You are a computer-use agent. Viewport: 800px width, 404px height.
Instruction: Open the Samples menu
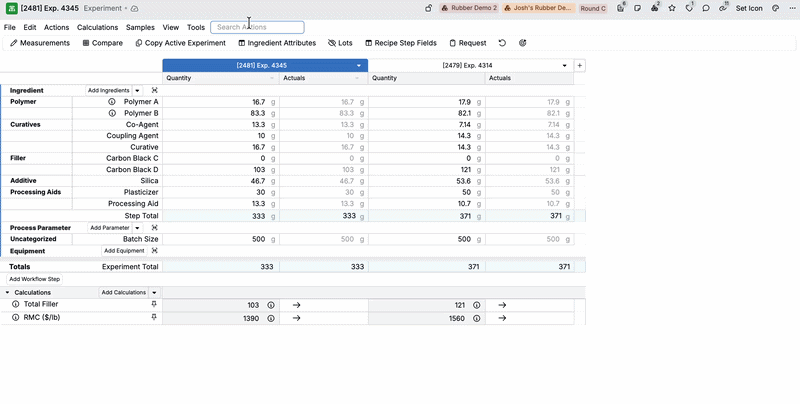140,28
